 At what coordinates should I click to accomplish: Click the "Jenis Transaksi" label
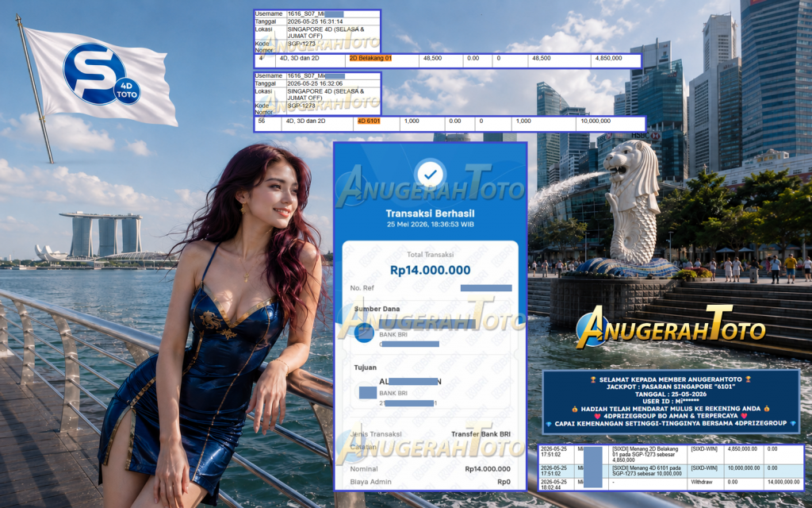pyautogui.click(x=375, y=434)
